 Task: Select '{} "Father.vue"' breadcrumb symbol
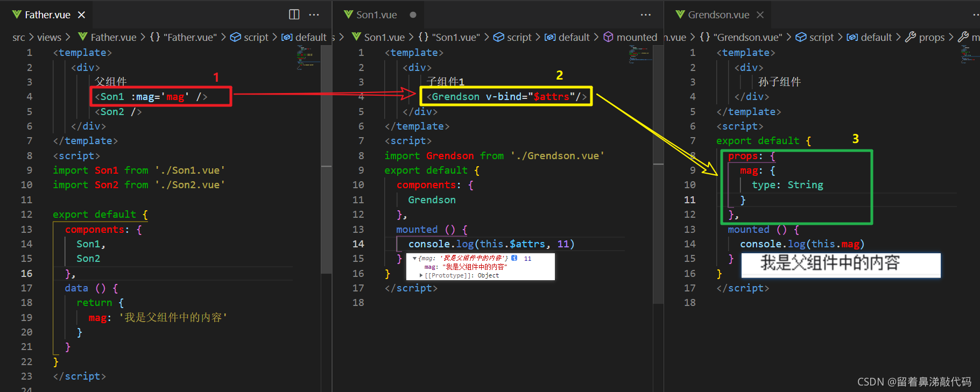click(x=183, y=37)
